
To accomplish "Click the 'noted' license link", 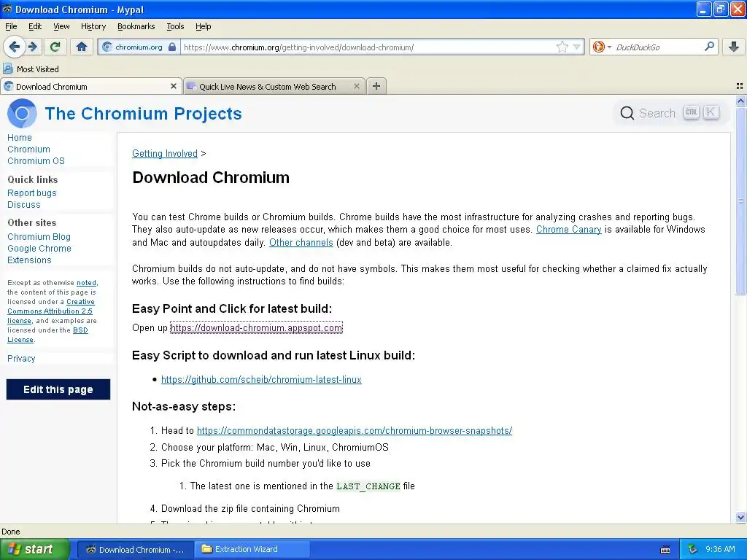I will coord(86,283).
